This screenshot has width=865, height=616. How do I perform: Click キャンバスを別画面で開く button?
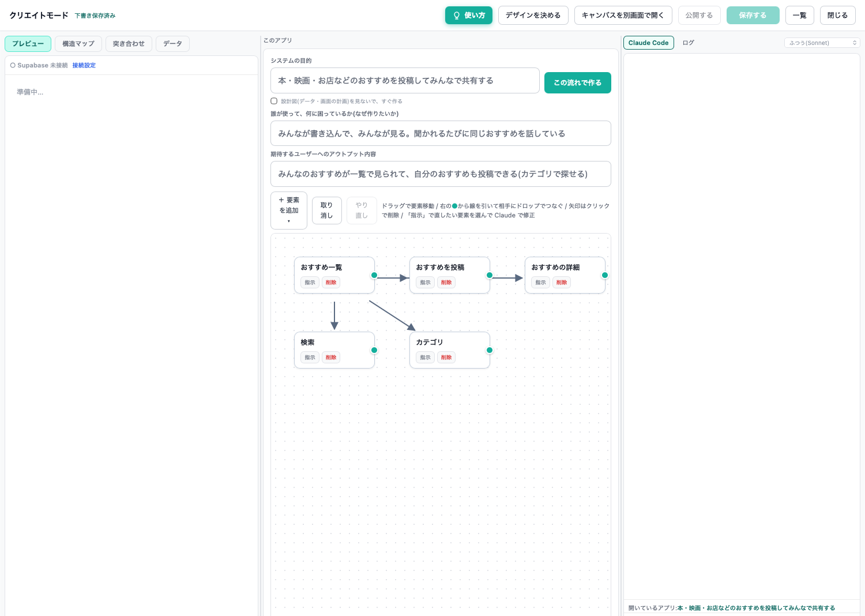(623, 16)
